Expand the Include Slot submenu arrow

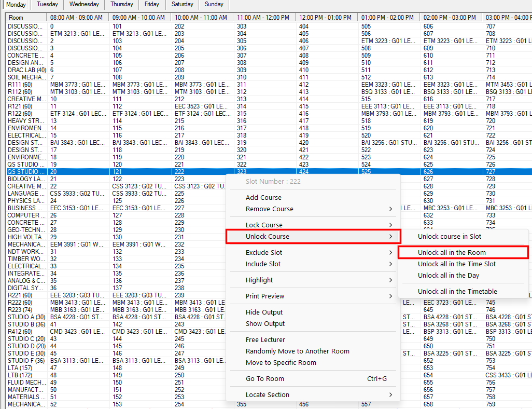[x=390, y=264]
